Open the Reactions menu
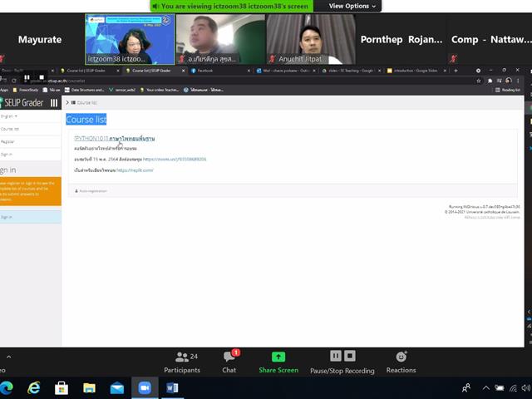532x399 pixels. 401,362
